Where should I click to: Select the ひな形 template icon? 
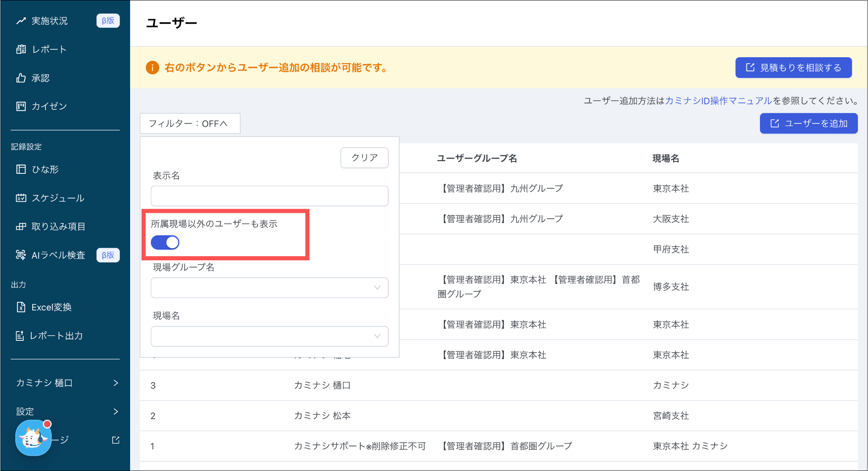21,170
